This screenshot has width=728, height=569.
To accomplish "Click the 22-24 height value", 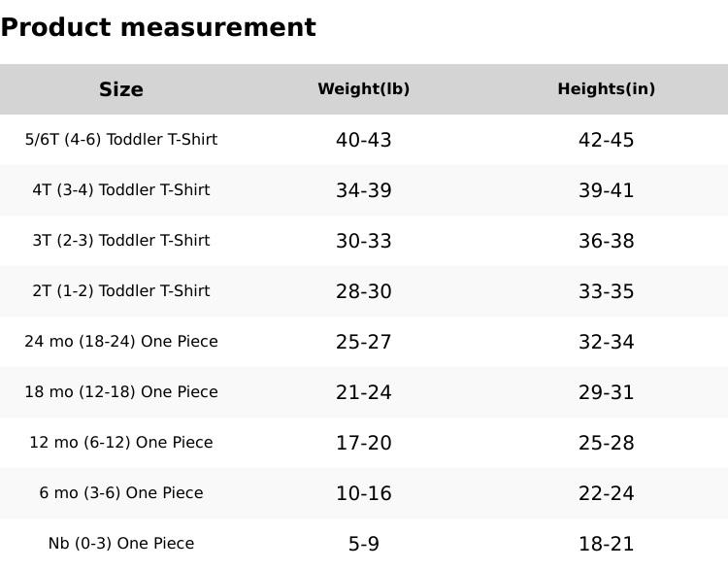I will click(x=607, y=493).
